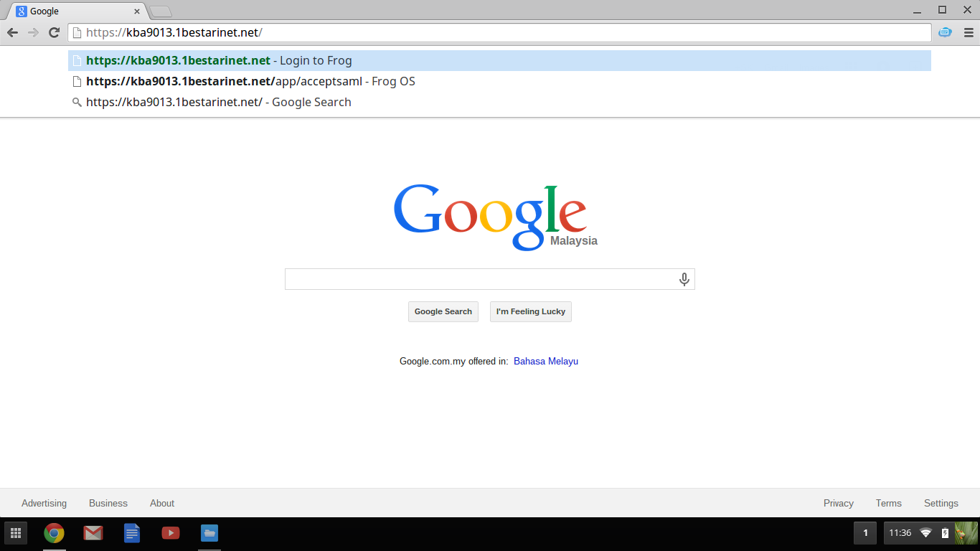Image resolution: width=980 pixels, height=551 pixels.
Task: Choose the 'Login to Frog' suggestion
Action: (x=499, y=60)
